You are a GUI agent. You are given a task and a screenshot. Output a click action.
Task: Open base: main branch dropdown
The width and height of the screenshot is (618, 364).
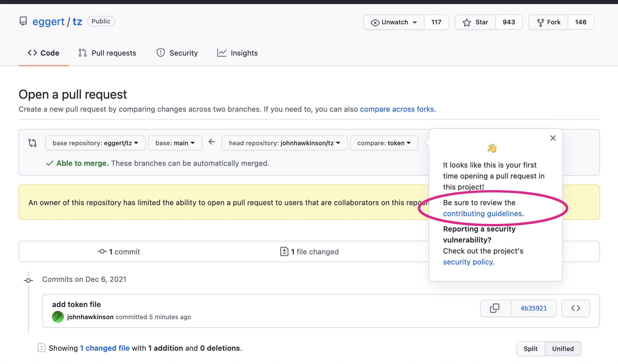coord(175,143)
